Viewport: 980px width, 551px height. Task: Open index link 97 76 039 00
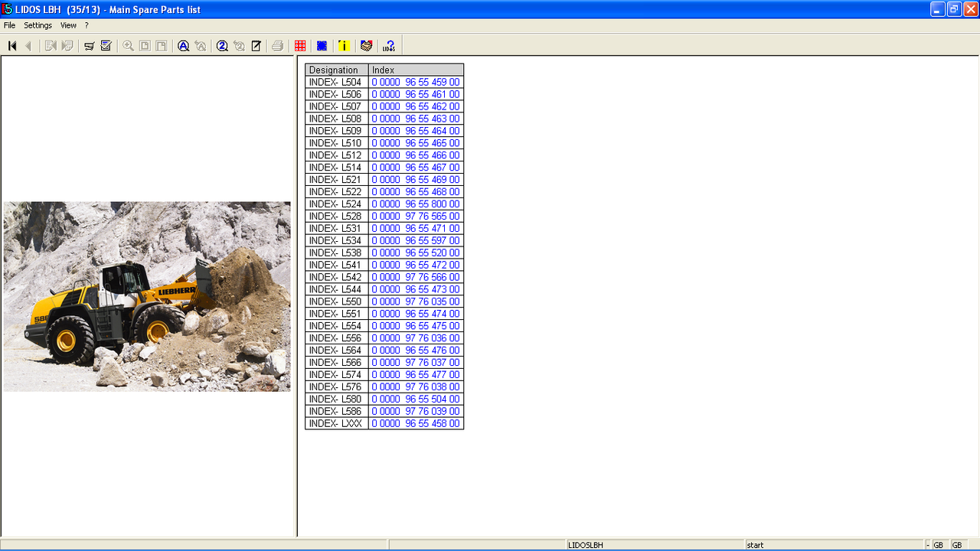coord(416,412)
